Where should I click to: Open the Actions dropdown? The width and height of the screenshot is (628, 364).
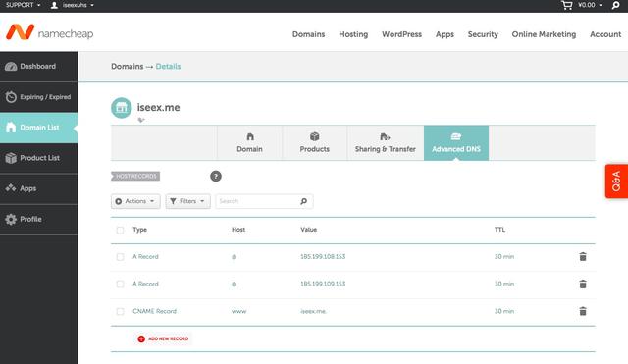click(135, 201)
